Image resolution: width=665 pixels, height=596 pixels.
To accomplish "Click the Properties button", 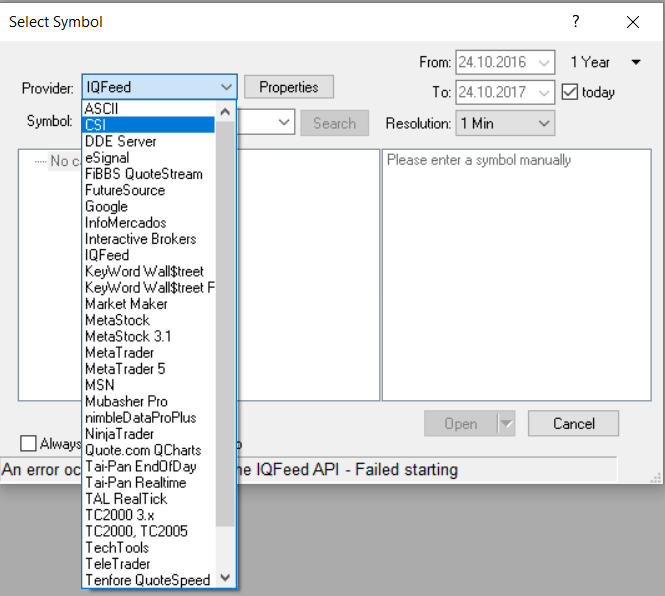I will click(x=288, y=87).
